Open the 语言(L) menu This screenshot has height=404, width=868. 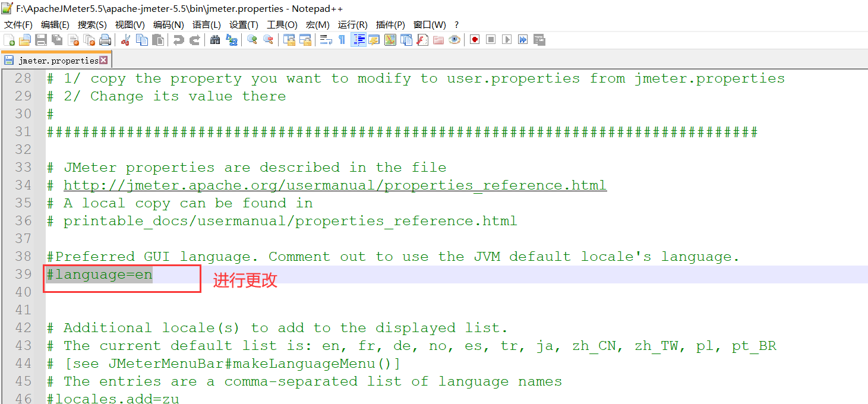[207, 24]
